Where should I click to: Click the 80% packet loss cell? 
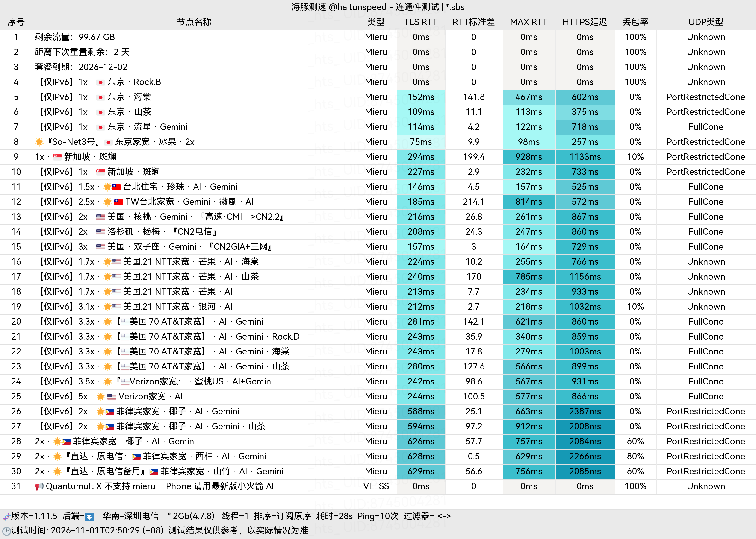635,456
